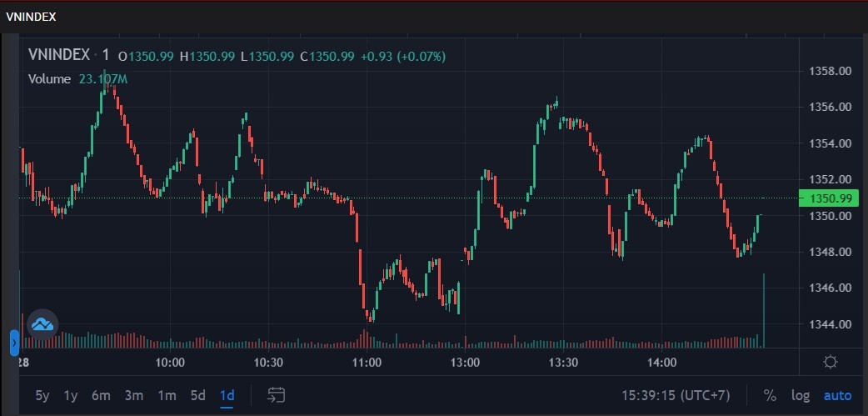Viewport: 868px width, 416px height.
Task: Toggle auto scale option
Action: [837, 395]
